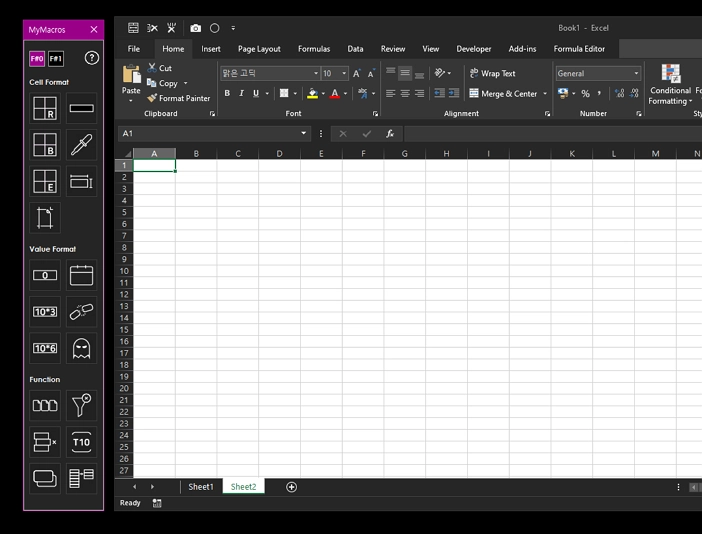The image size is (702, 534).
Task: Open the Font dialog launcher
Action: [x=375, y=114]
